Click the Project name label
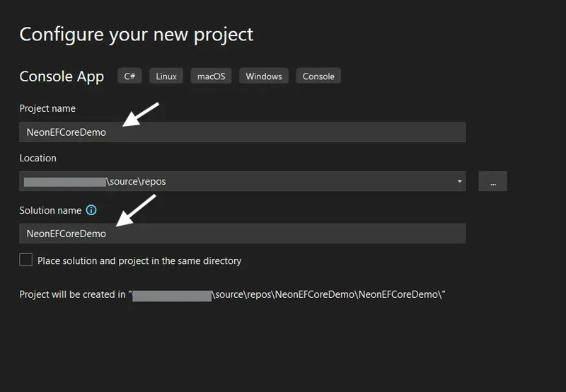 (47, 108)
